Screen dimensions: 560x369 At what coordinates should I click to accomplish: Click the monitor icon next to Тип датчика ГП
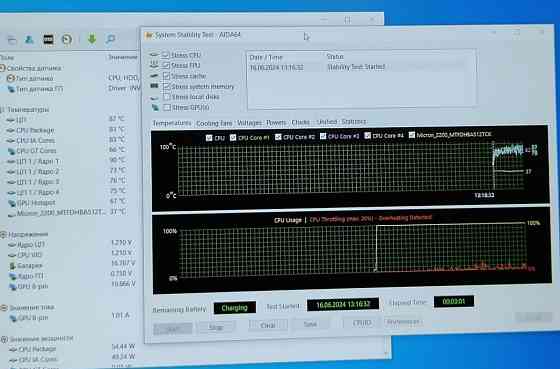pyautogui.click(x=11, y=89)
